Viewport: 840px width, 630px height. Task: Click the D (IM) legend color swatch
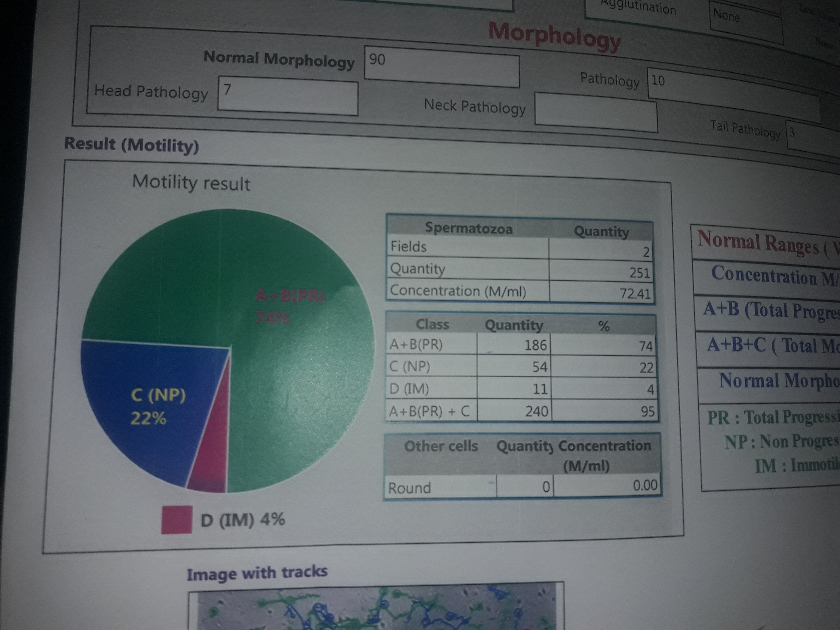point(177,520)
